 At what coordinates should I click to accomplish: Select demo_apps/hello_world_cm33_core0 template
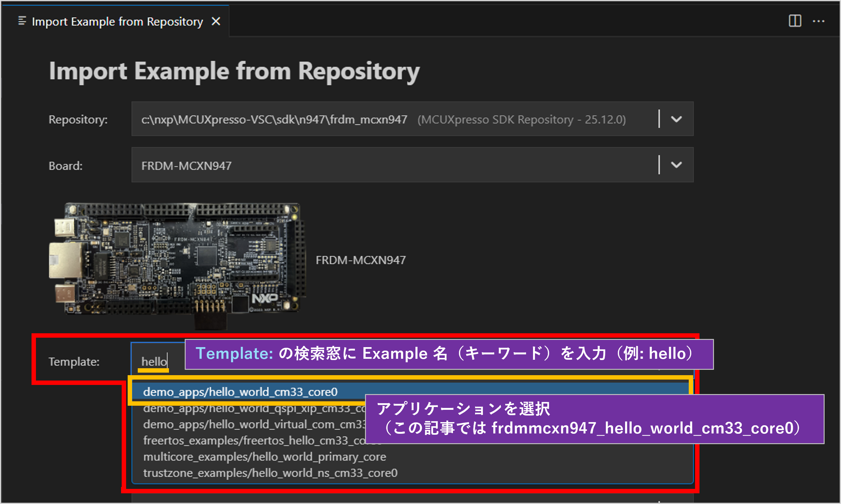click(x=240, y=392)
